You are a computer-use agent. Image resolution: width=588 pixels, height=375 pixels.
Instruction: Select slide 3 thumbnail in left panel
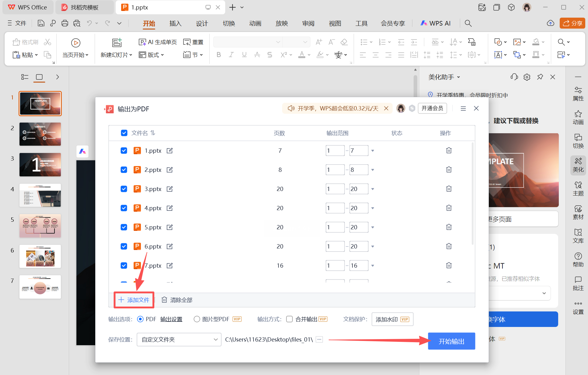pyautogui.click(x=40, y=165)
